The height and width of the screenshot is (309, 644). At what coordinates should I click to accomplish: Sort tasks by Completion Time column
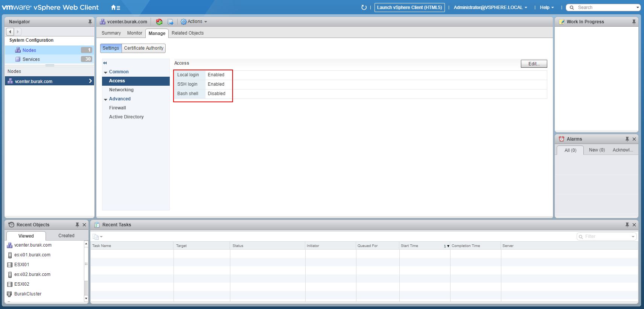pyautogui.click(x=475, y=246)
